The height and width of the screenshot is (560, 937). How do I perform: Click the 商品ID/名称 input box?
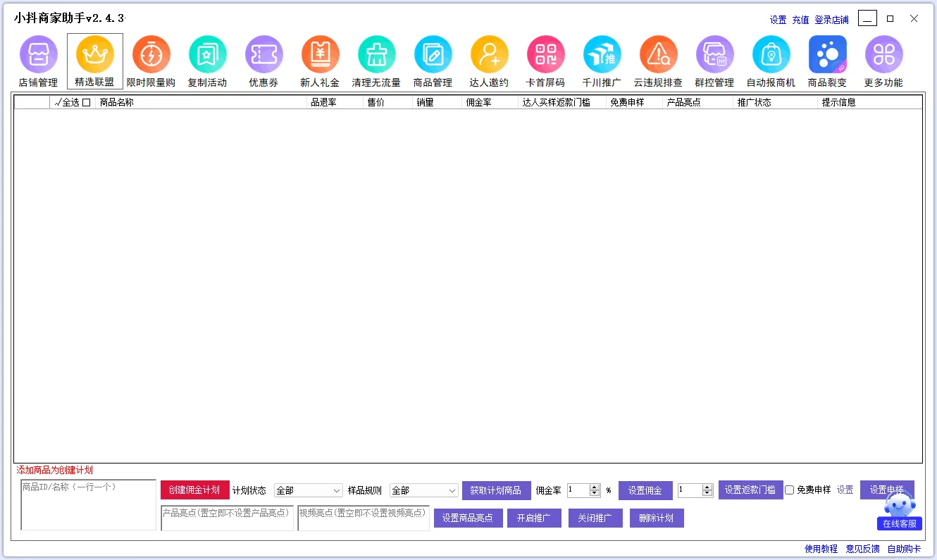pos(88,504)
